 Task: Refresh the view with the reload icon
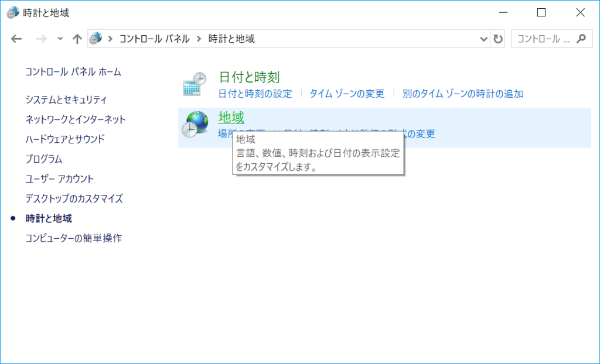point(498,39)
